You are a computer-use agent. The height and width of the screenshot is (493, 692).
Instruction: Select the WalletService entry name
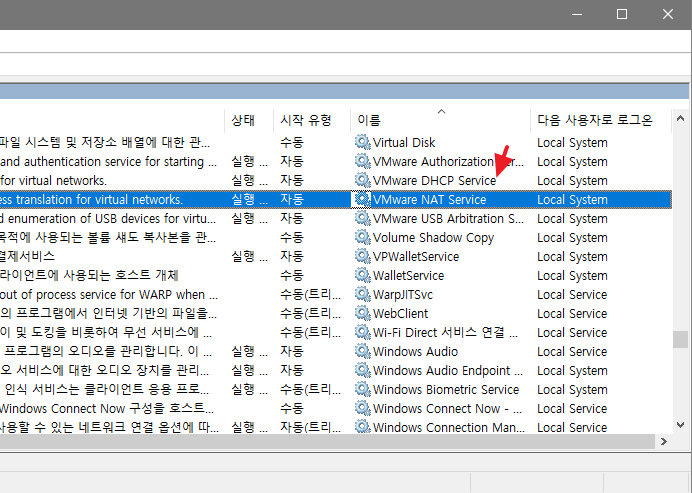click(x=408, y=275)
